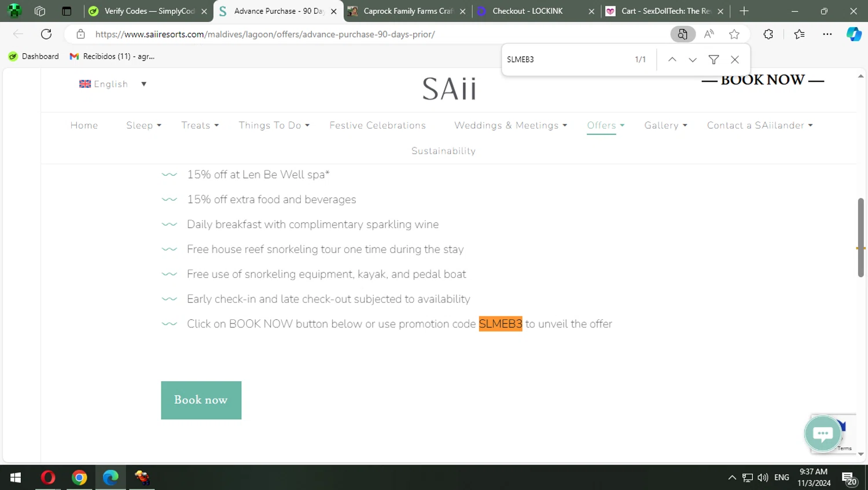Click the address bar URL field
The image size is (868, 490).
[x=265, y=34]
